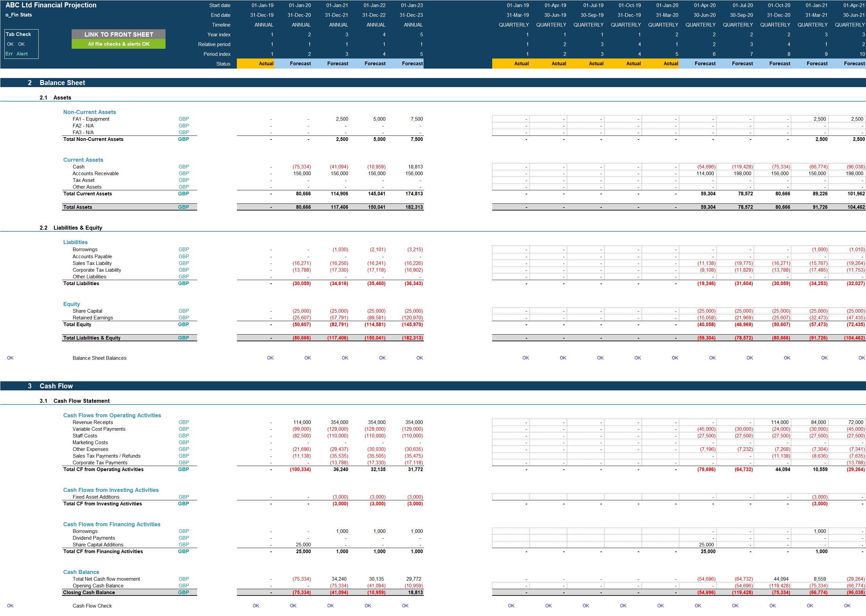Click the Total Assets row label

(77, 207)
